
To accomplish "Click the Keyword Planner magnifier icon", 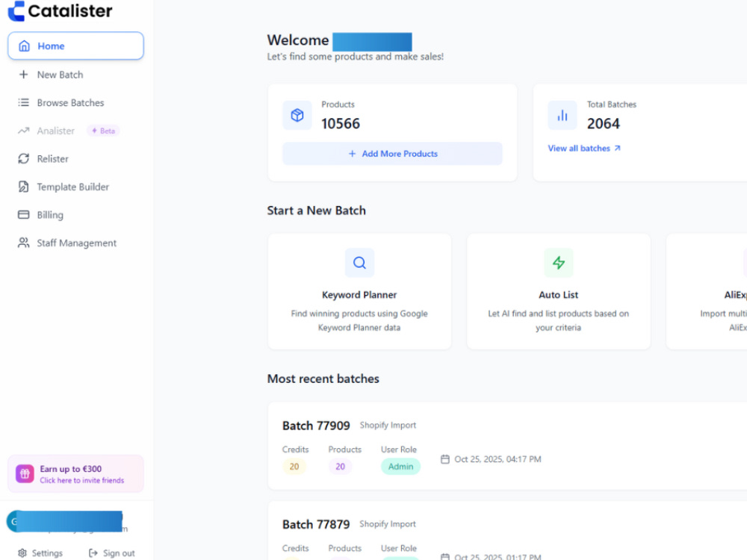I will pyautogui.click(x=359, y=263).
